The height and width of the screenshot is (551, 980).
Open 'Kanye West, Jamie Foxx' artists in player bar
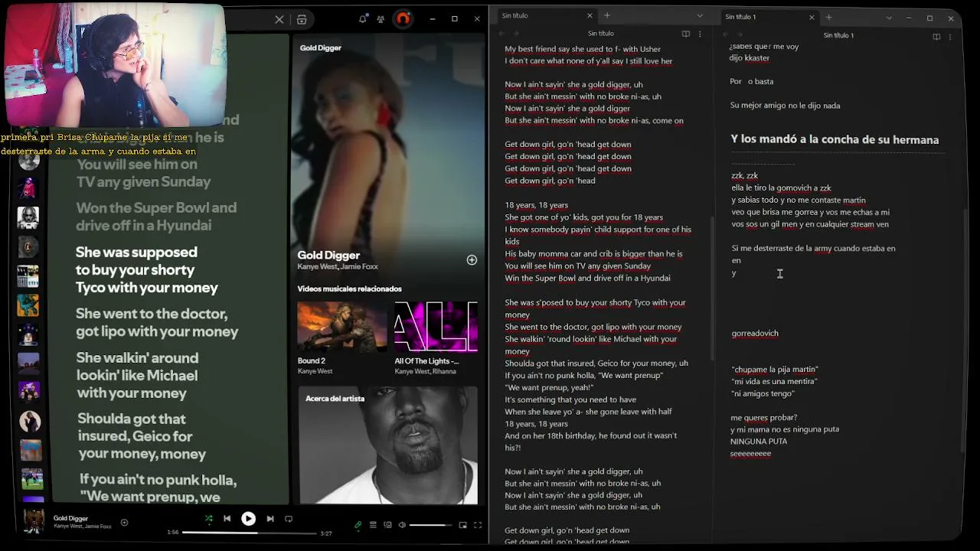click(x=82, y=527)
